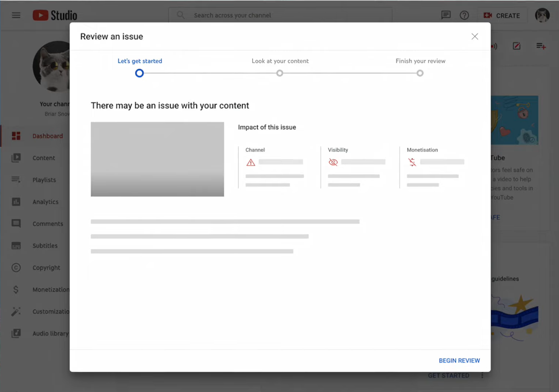Open the three-dot menu beside GET STARTED
This screenshot has height=392, width=559.
[482, 375]
